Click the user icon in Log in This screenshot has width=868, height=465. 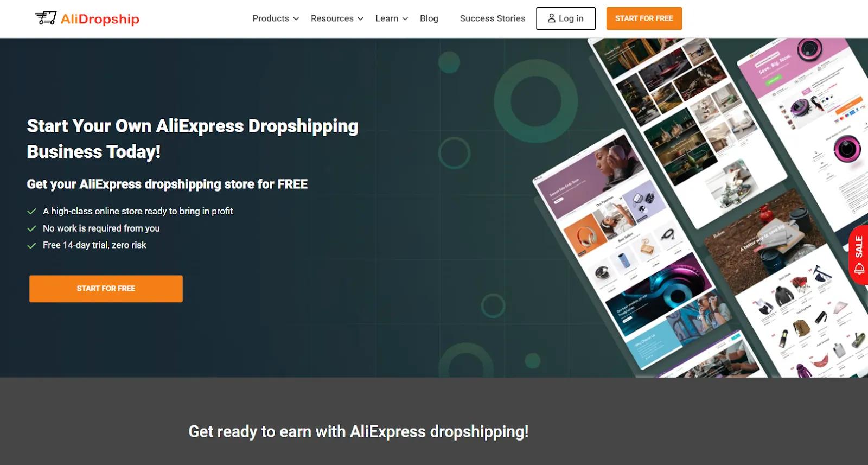coord(552,18)
